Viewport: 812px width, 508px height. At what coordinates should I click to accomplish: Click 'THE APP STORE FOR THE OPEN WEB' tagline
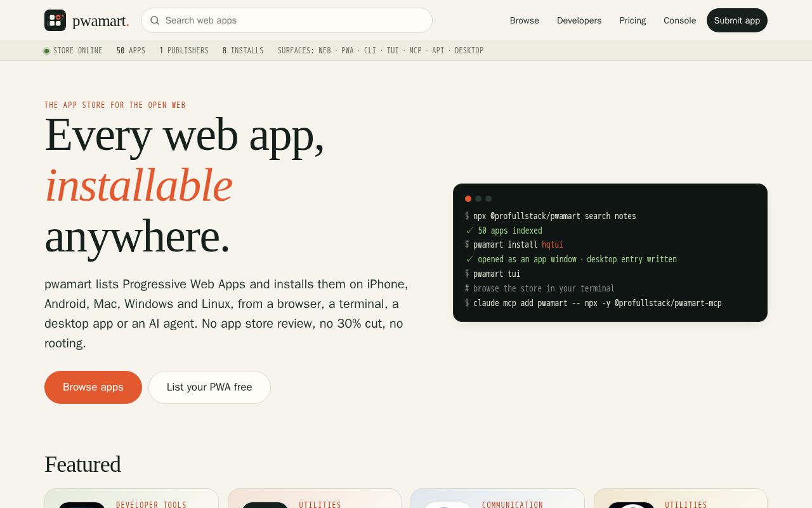click(x=115, y=105)
